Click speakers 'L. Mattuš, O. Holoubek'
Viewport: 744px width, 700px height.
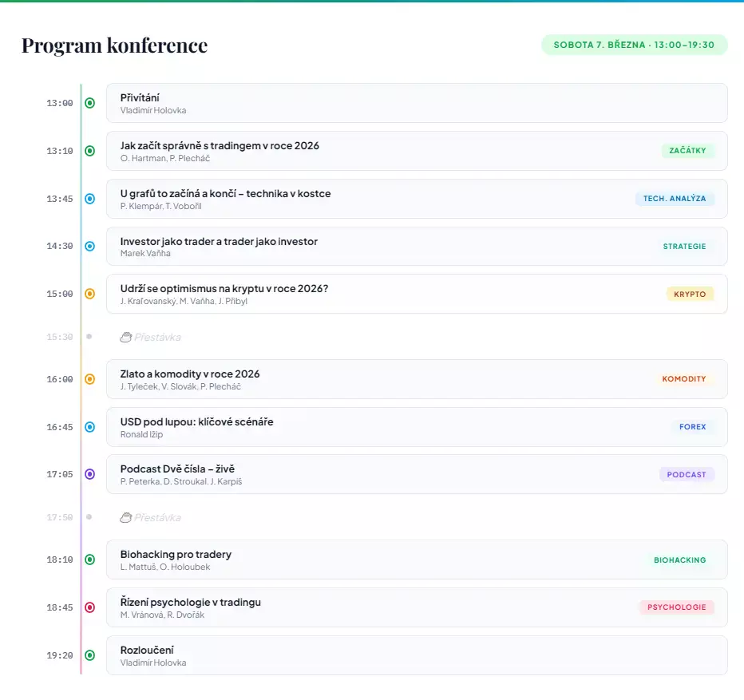pos(165,568)
